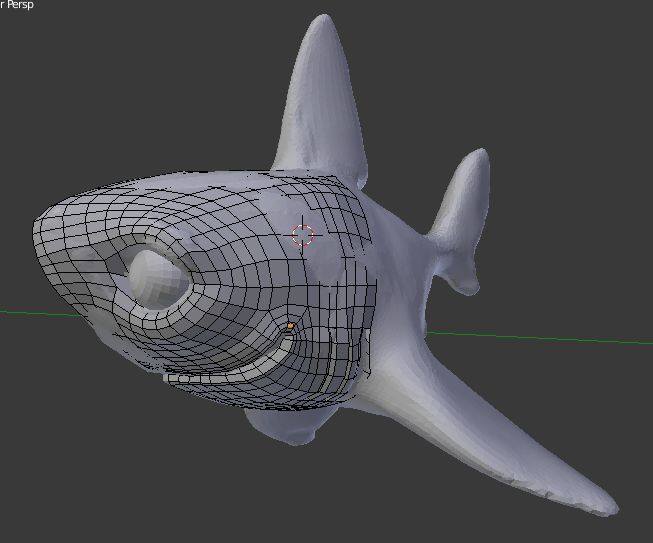
Task: Click the green axis line right of shark
Action: 560,337
